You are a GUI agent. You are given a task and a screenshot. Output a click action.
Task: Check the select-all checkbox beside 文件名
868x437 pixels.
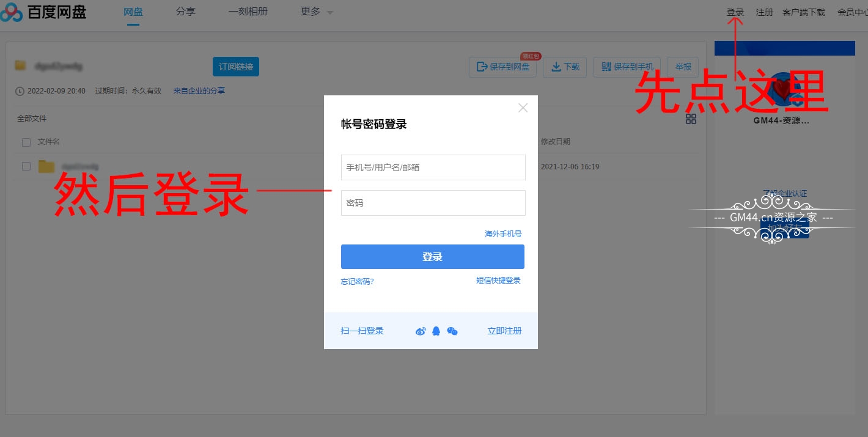point(26,142)
